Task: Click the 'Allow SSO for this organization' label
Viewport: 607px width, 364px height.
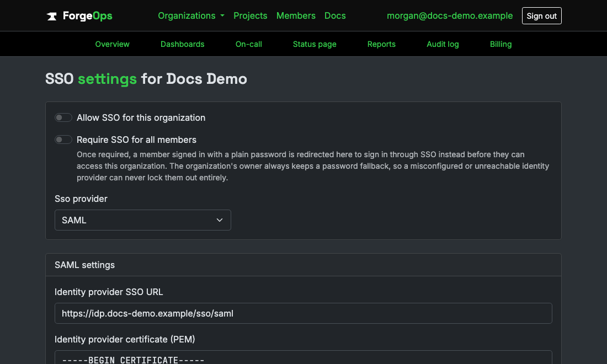Action: click(141, 117)
